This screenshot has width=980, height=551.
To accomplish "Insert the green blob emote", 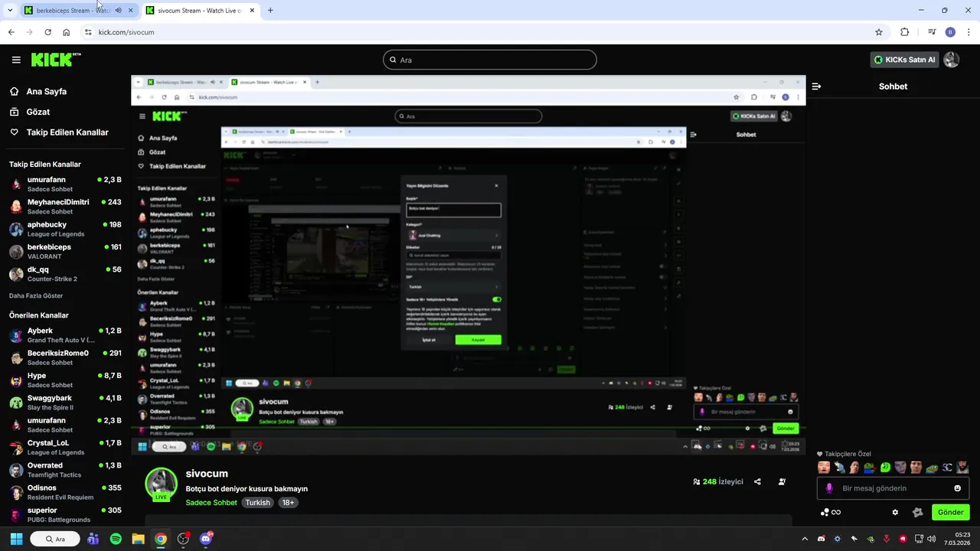I will coord(885,468).
